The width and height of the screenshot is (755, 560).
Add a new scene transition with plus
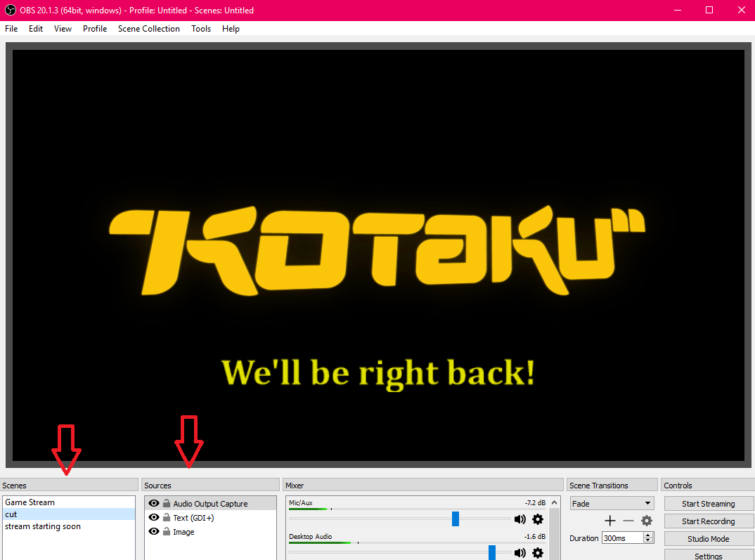tap(609, 521)
